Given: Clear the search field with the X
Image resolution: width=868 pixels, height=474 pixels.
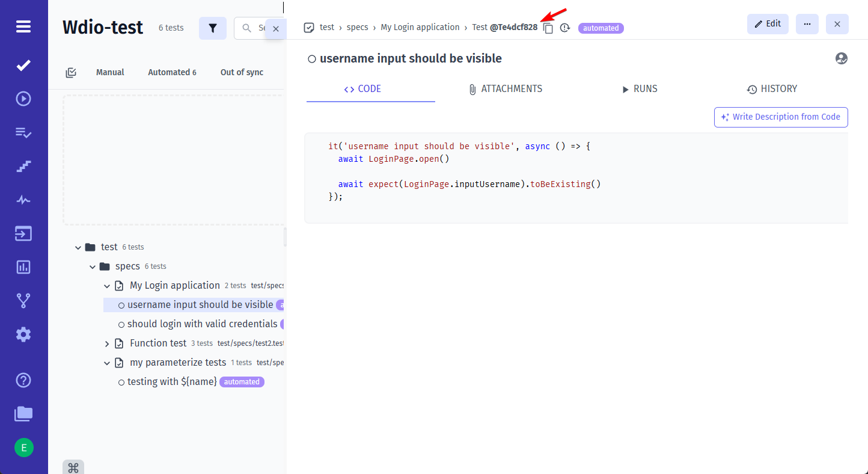Looking at the screenshot, I should pyautogui.click(x=276, y=28).
